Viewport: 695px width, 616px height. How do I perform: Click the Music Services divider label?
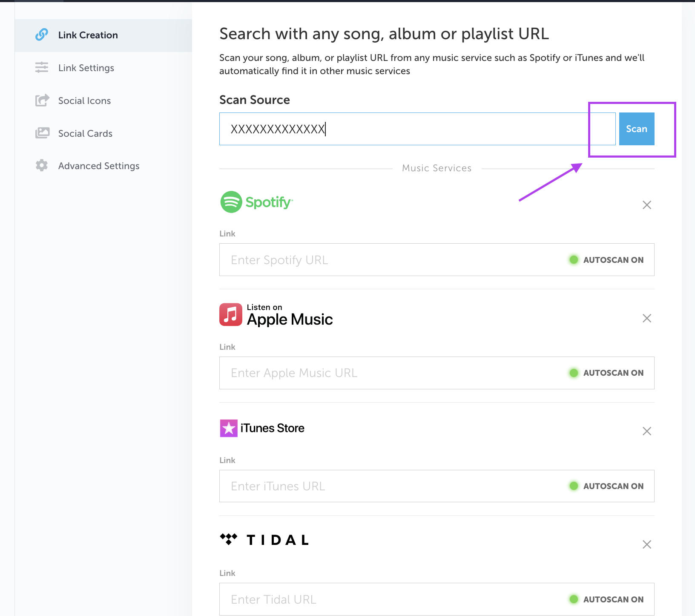coord(437,168)
